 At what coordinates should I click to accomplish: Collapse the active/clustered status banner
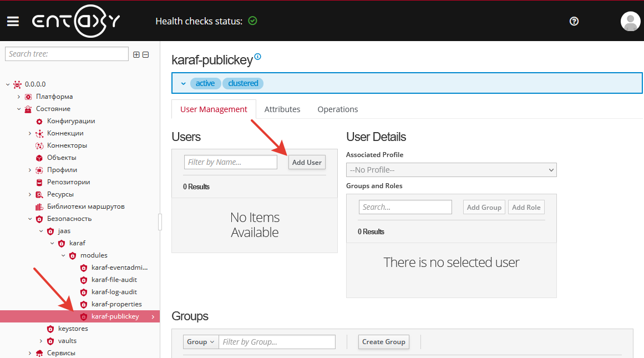[x=183, y=83]
